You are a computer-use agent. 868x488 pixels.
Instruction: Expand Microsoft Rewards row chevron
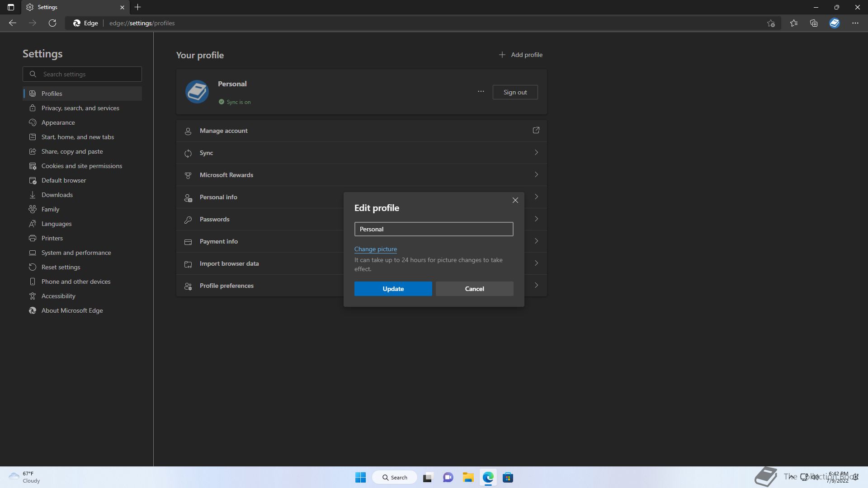(536, 175)
